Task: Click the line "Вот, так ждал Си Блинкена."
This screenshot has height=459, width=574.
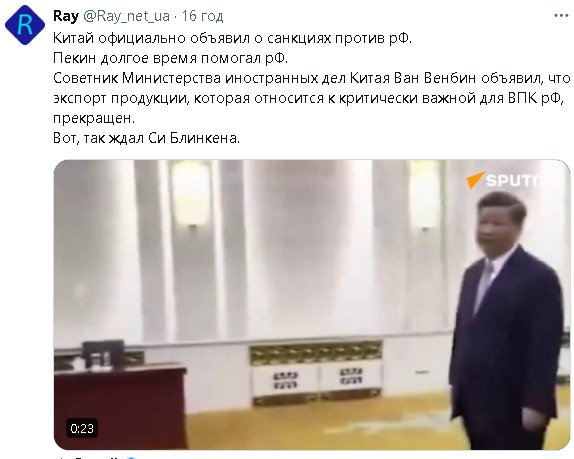Action: (146, 138)
